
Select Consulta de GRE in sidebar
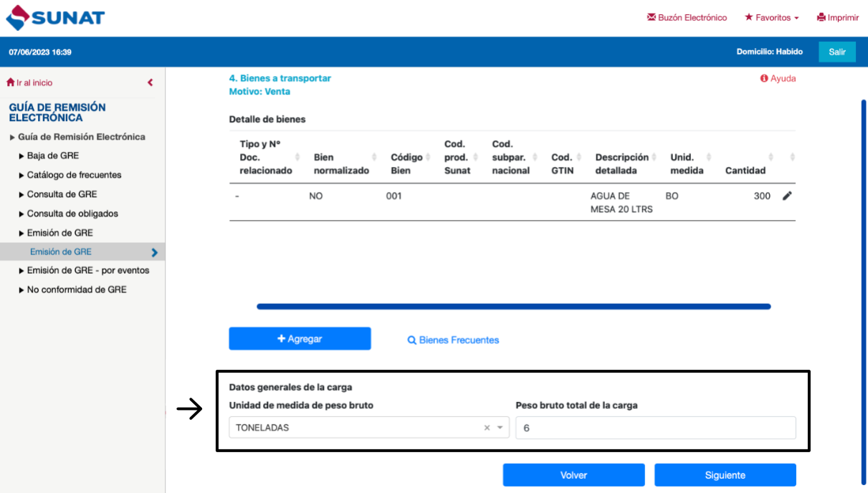point(62,194)
